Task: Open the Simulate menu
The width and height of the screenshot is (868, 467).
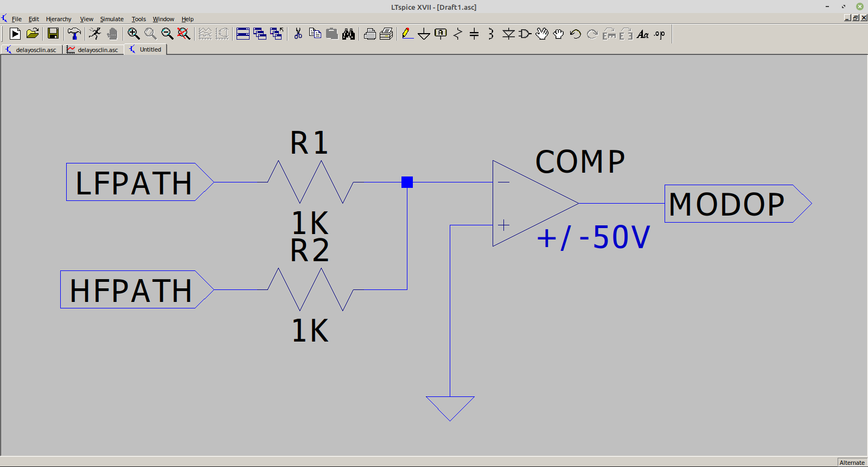Action: point(112,19)
